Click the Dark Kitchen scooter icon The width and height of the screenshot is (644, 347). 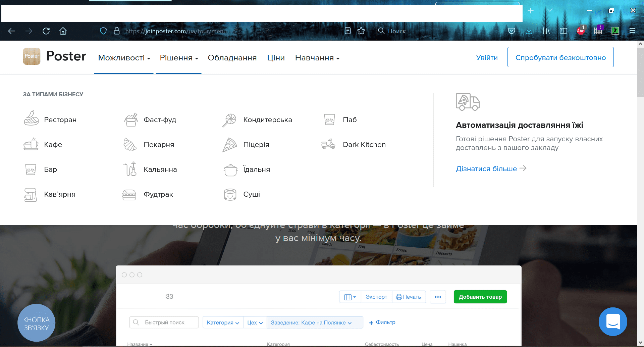328,144
